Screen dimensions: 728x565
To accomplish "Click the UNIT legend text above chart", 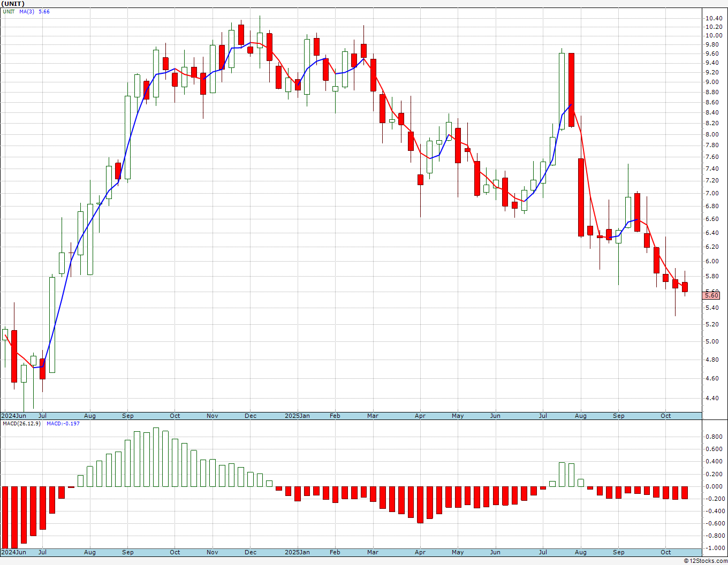I will click(9, 11).
